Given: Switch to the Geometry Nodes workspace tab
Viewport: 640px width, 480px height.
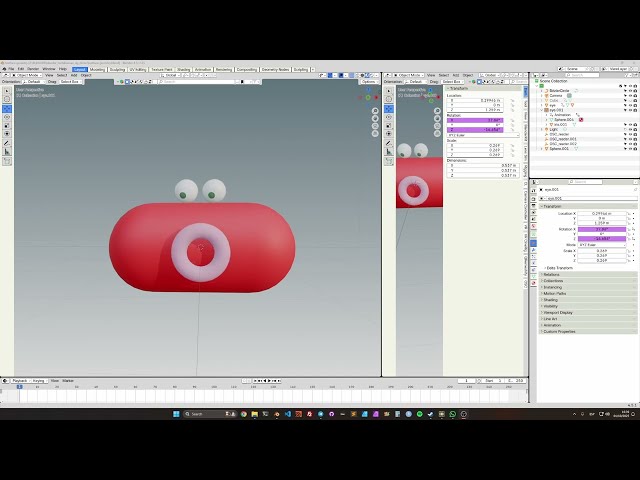Looking at the screenshot, I should [x=276, y=70].
